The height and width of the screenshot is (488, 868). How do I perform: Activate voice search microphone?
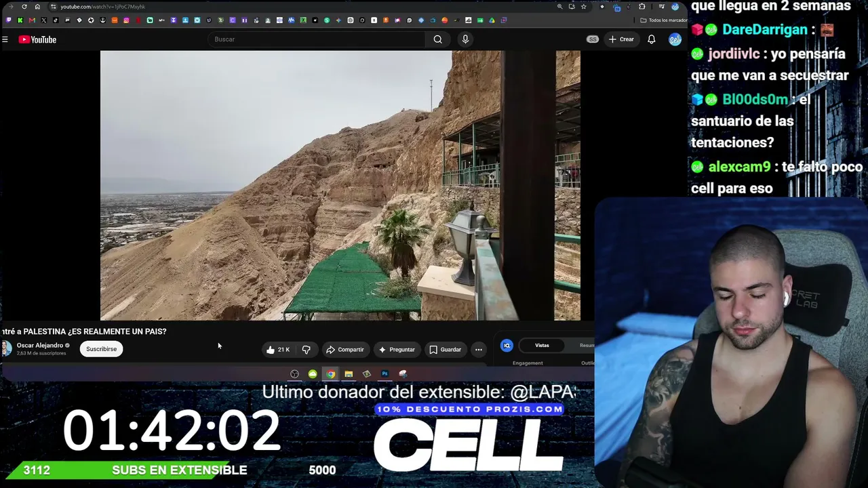coord(465,39)
